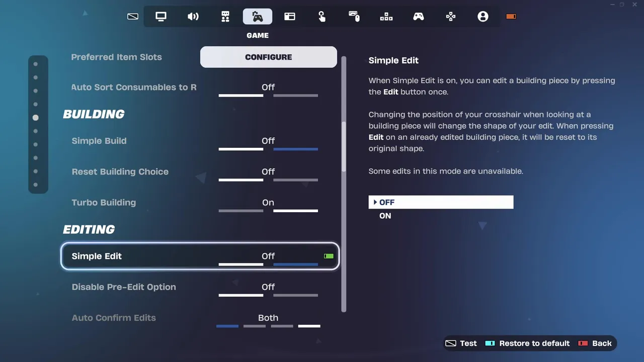Click the green indicator icon on Simple Edit
The height and width of the screenshot is (362, 644).
click(329, 256)
